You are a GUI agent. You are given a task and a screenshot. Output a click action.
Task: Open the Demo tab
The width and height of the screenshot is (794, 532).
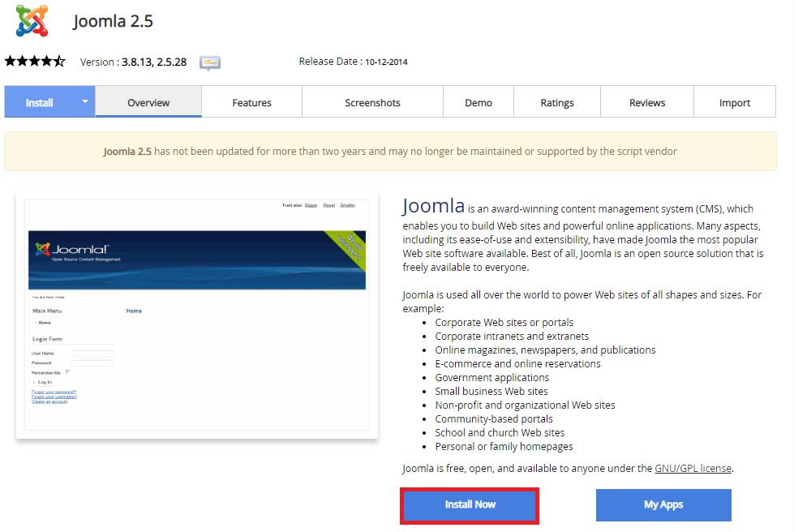(x=479, y=103)
